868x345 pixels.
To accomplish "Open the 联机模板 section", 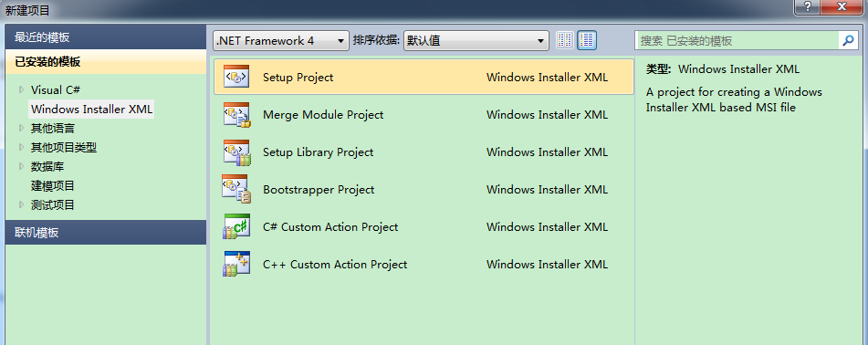I will 106,232.
